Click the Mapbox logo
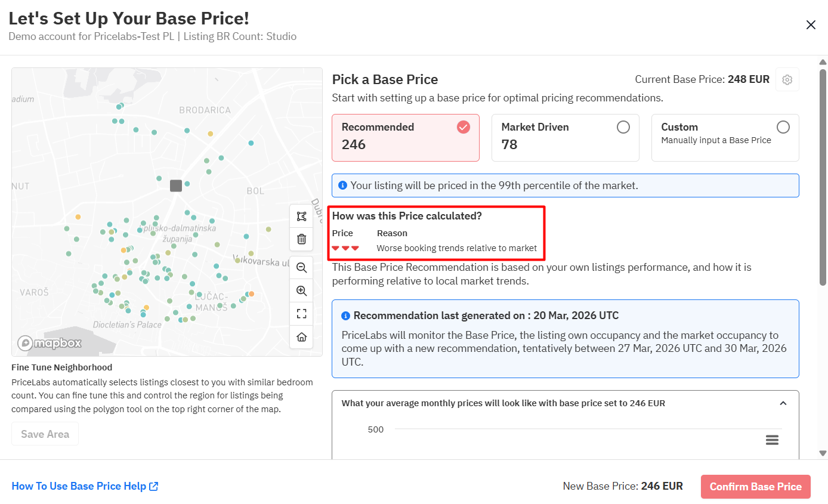The height and width of the screenshot is (504, 828). (50, 343)
